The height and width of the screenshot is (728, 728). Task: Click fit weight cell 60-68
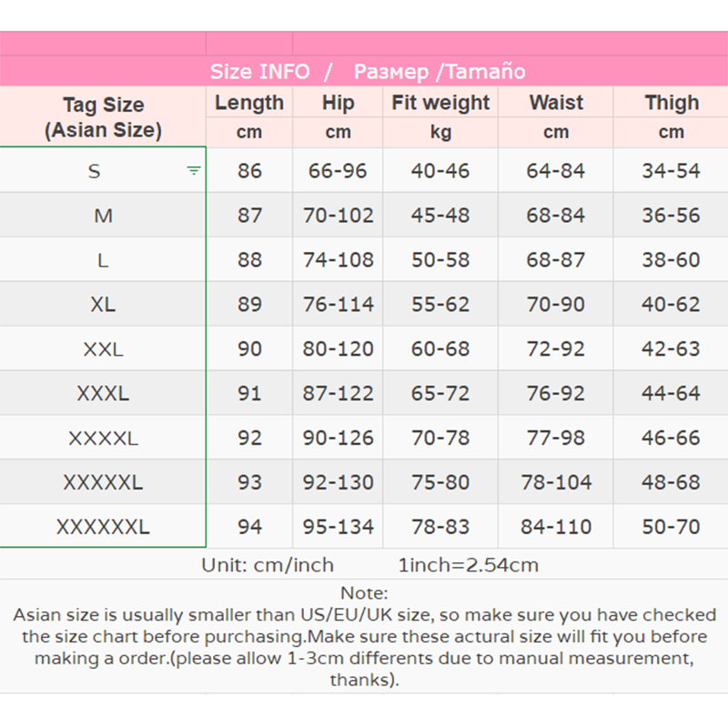coord(440,349)
